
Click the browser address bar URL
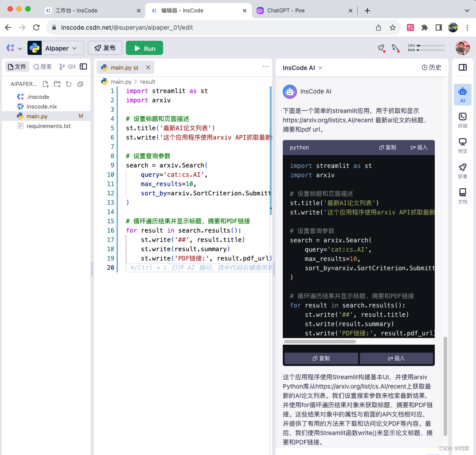[127, 27]
